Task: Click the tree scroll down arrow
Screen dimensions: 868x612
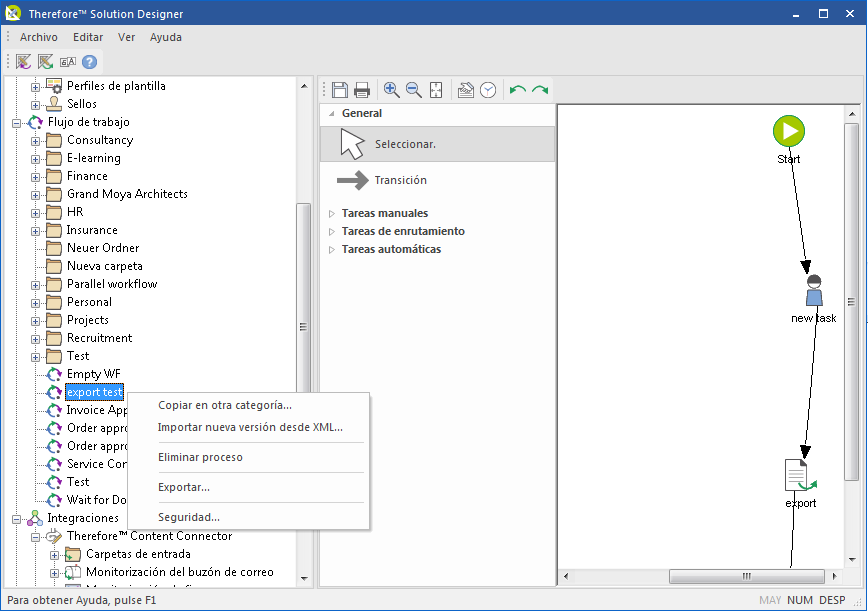Action: pos(304,579)
